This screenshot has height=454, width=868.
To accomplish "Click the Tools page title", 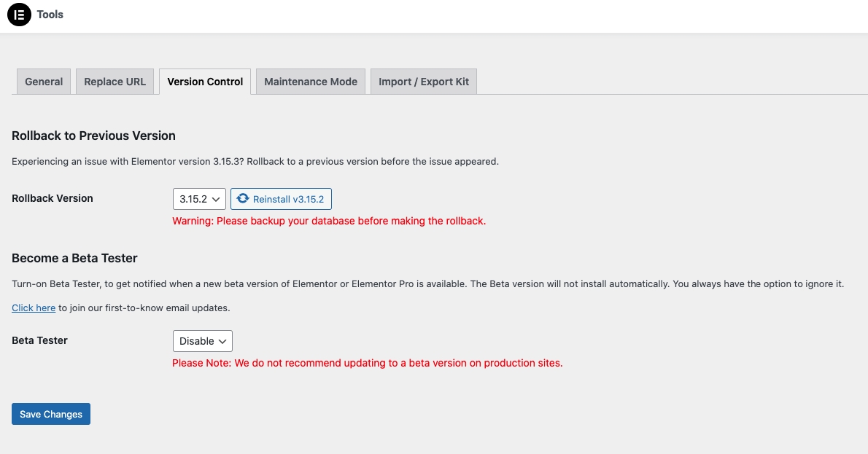I will pyautogui.click(x=50, y=15).
